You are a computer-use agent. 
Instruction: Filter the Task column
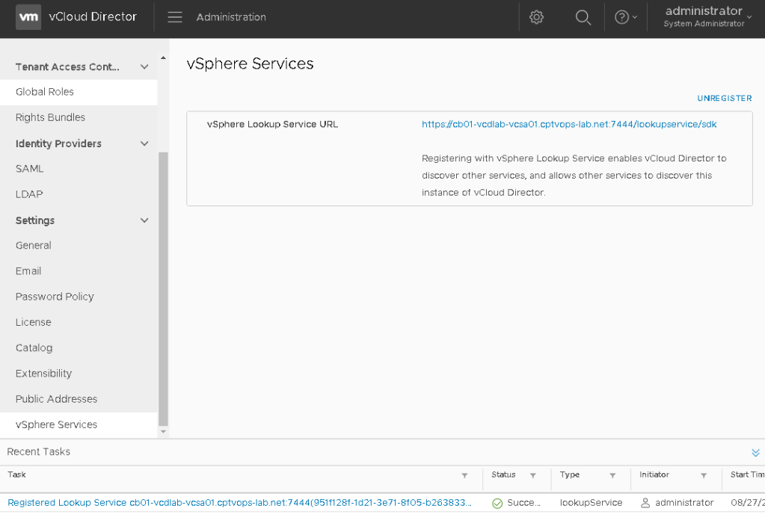click(x=464, y=475)
